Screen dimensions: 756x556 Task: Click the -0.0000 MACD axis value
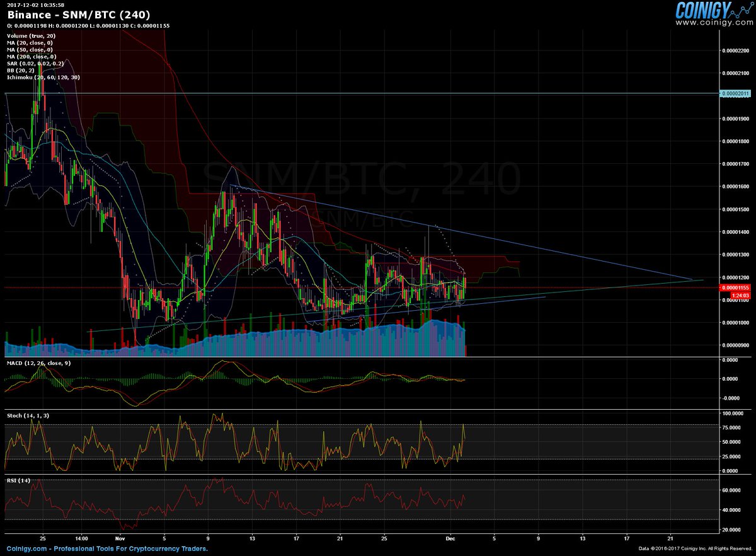click(x=730, y=398)
